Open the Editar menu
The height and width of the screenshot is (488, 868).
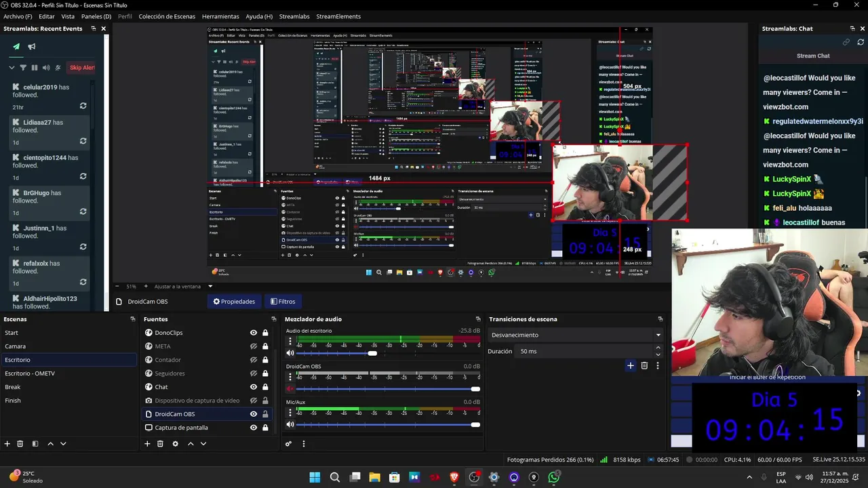point(47,16)
